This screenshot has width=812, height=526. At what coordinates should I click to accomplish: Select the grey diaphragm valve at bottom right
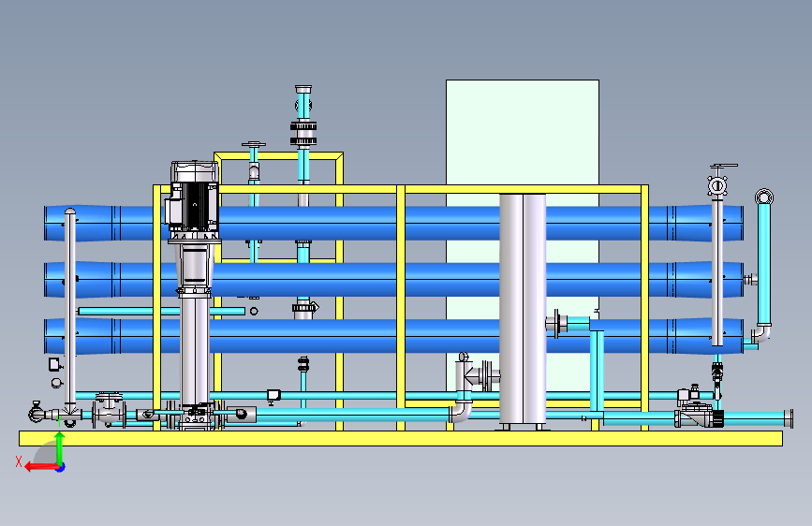click(699, 416)
